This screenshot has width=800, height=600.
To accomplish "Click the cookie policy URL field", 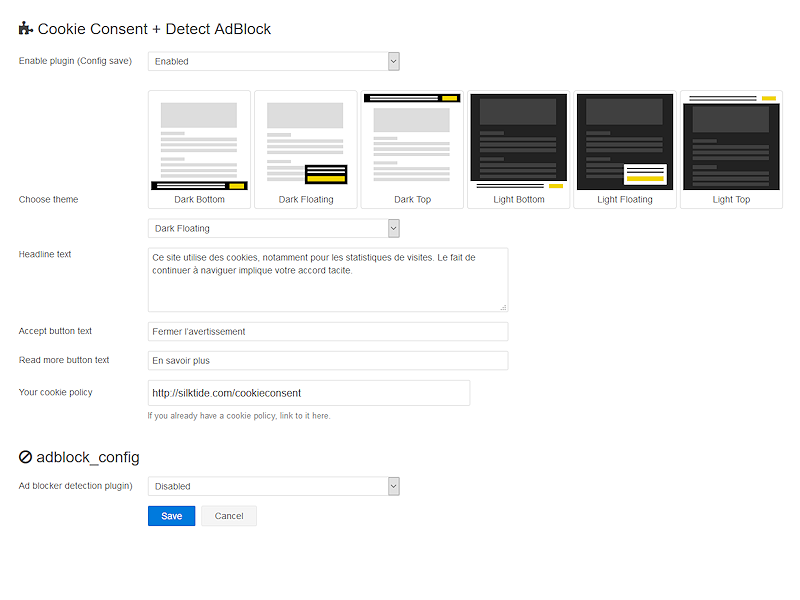I will (308, 392).
